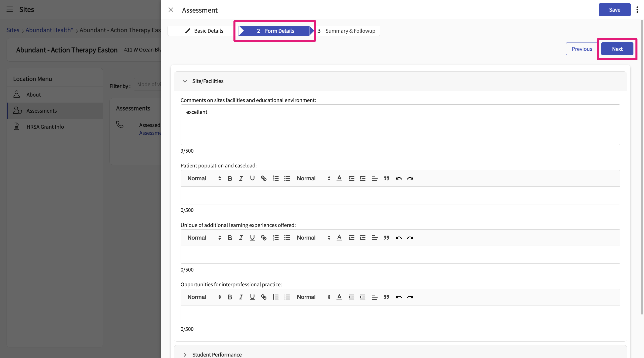Switch to Summary & Followup step

[x=350, y=31]
